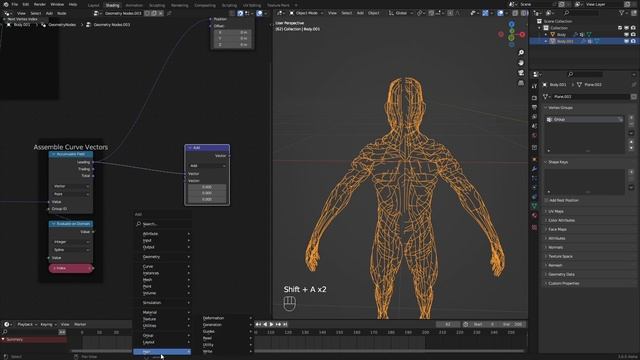Open Spline domain dropdown in Evaluate on Domain

71,250
